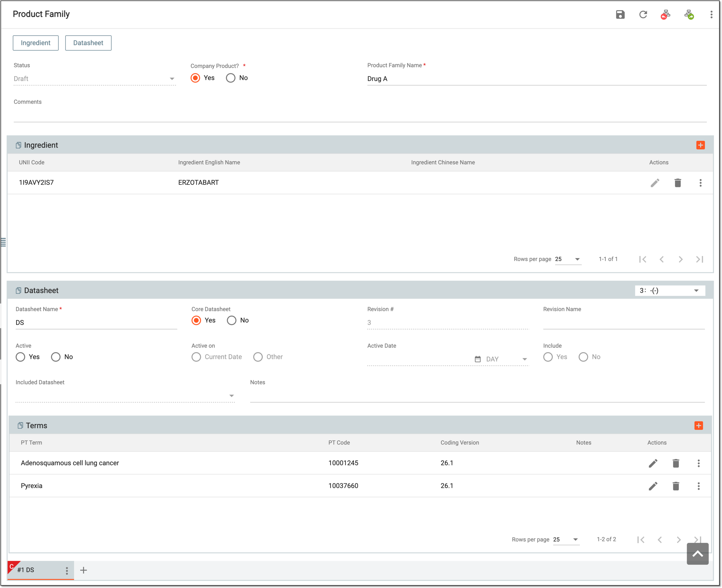Screen dimensions: 722x588
Task: Click the Revision Name field
Action: click(x=624, y=322)
